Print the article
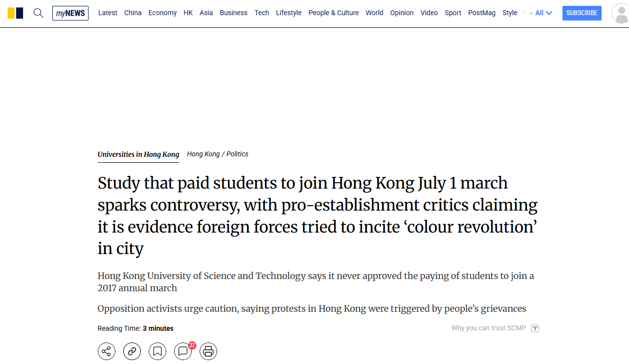Image resolution: width=629 pixels, height=364 pixels. [x=208, y=351]
